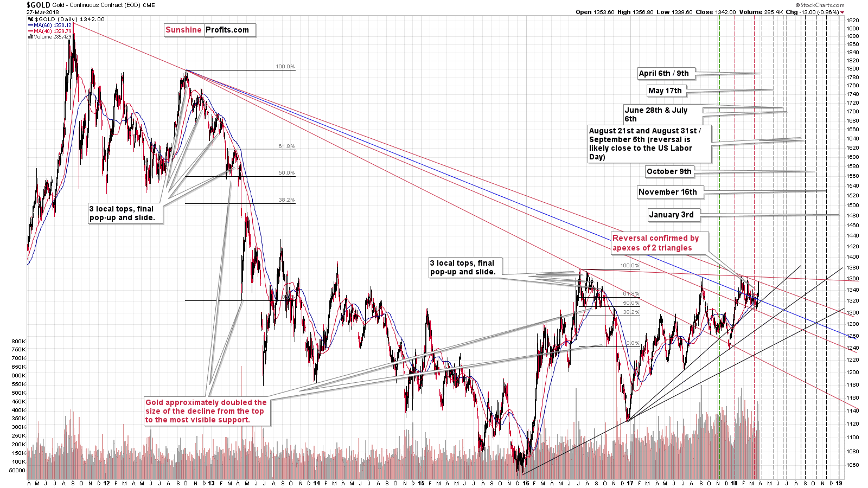Click the 1060 price axis label
The image size is (868, 488).
(x=852, y=465)
